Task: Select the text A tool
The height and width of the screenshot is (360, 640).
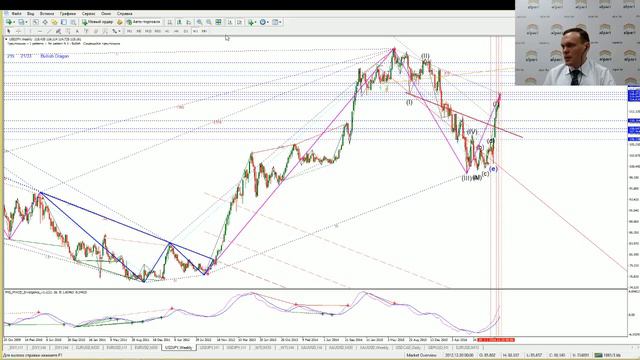Action: tap(77, 31)
